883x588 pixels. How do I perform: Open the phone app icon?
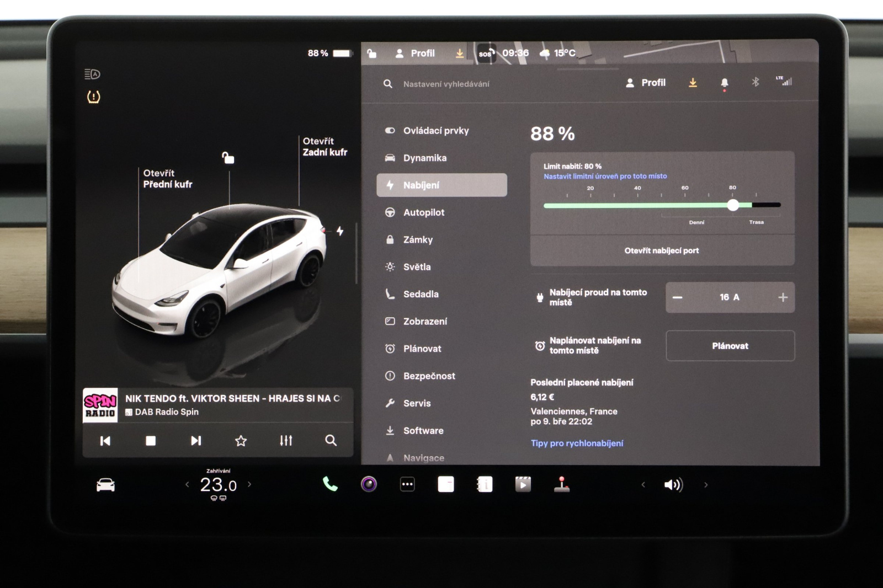coord(330,484)
